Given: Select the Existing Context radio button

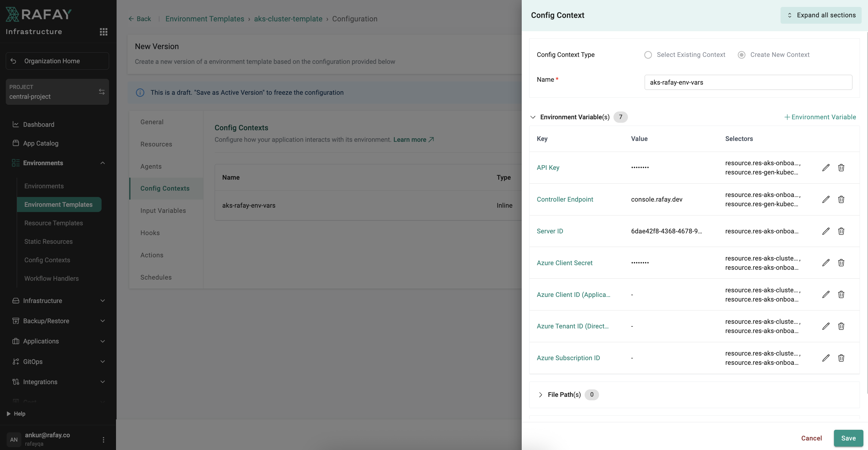Looking at the screenshot, I should pos(648,55).
